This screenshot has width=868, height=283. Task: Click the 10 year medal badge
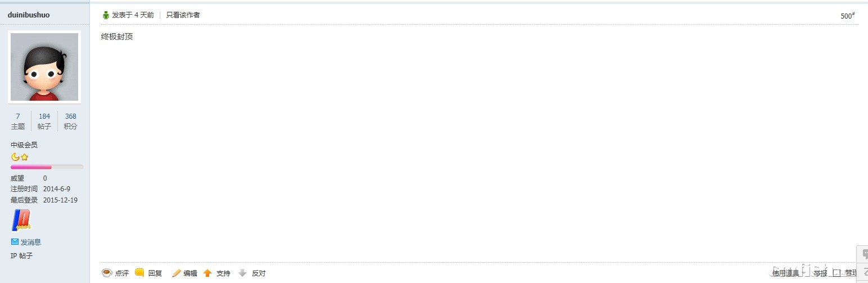pyautogui.click(x=21, y=220)
